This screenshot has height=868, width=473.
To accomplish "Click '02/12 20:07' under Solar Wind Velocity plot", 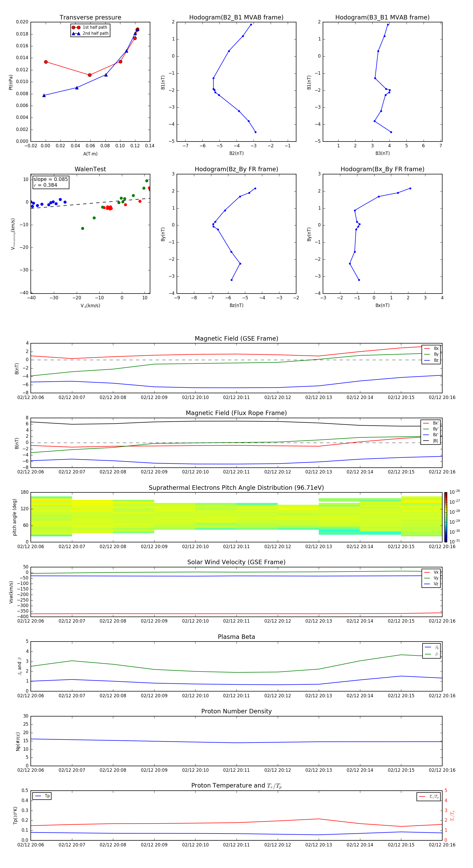I will (72, 621).
